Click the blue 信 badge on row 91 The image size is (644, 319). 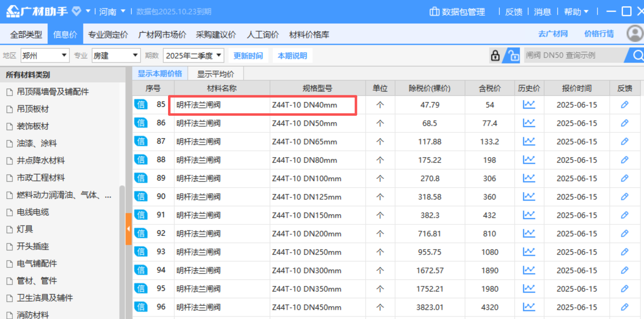coord(141,215)
